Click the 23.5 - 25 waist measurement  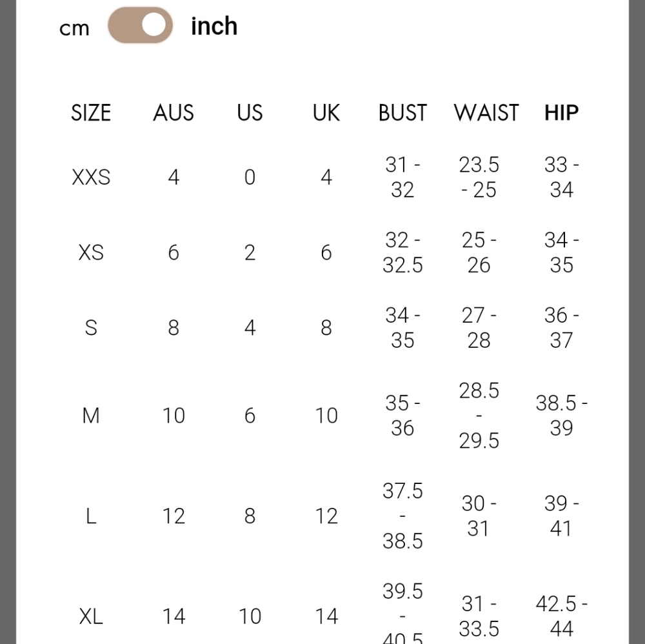coord(479,177)
